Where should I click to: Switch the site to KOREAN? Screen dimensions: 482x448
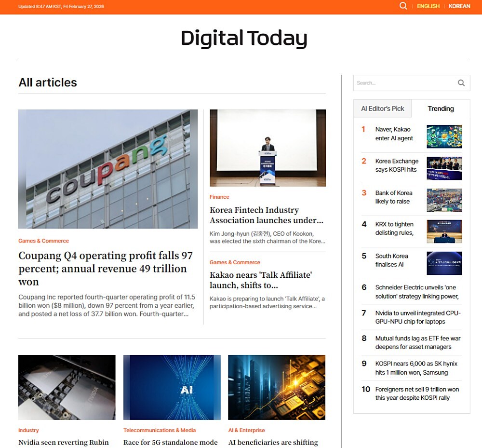[460, 6]
